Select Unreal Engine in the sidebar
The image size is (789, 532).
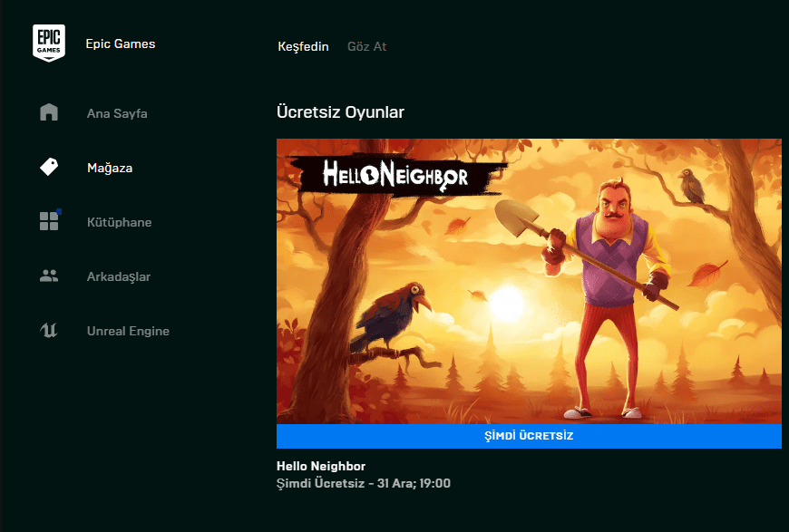[128, 331]
